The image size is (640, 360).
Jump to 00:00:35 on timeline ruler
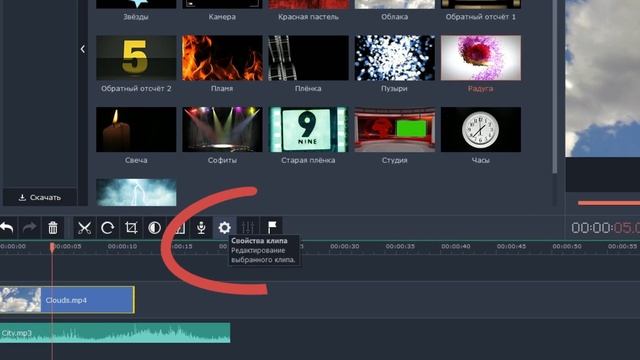pyautogui.click(x=400, y=246)
